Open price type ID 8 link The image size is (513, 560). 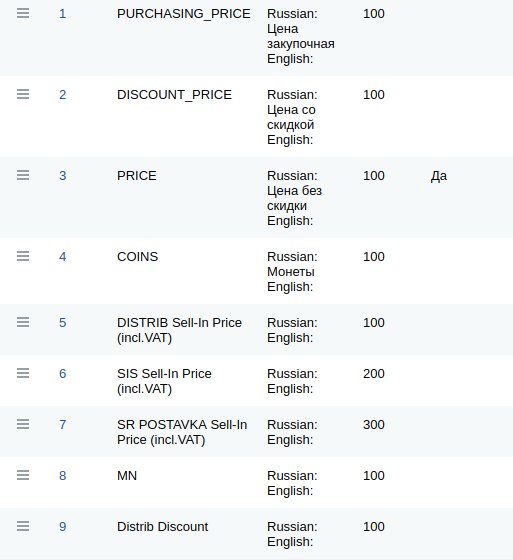pyautogui.click(x=63, y=476)
